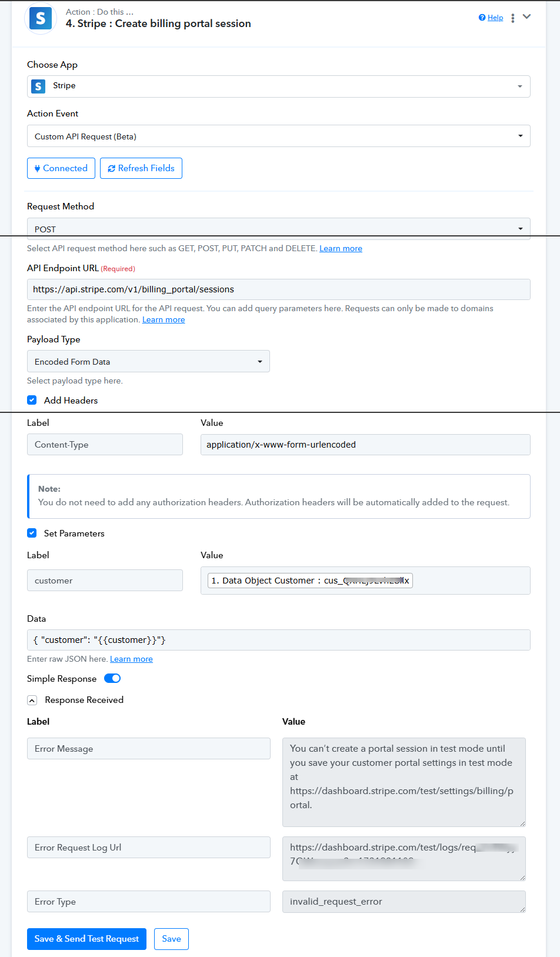
Task: Collapse the step with the header chevron
Action: coord(527,16)
